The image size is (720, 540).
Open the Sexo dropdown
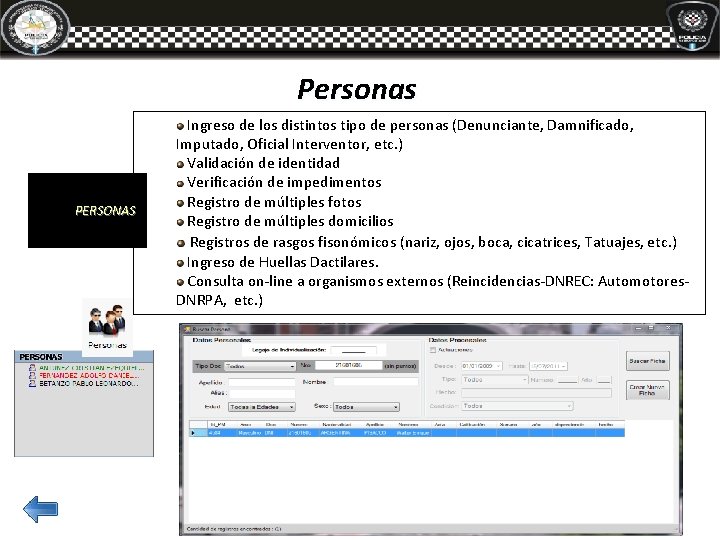pyautogui.click(x=366, y=407)
